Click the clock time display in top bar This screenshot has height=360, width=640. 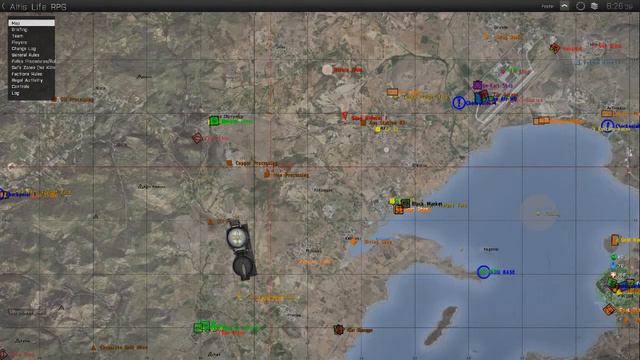[620, 6]
